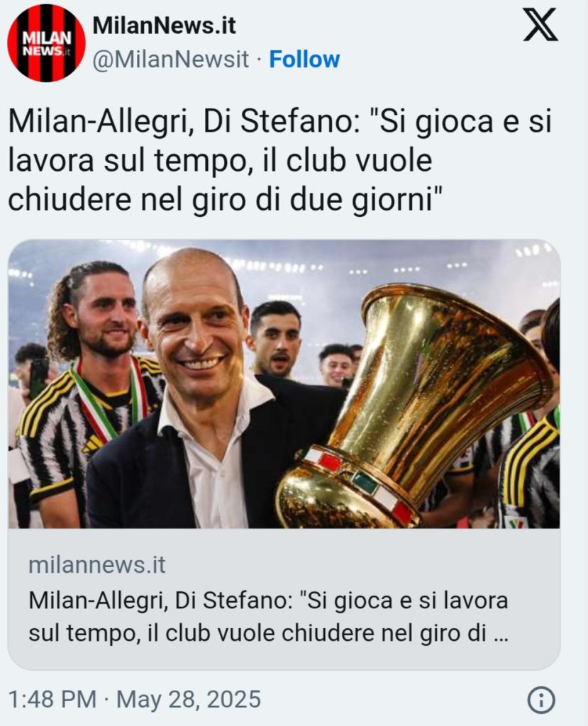Click the X logo icon

540,26
